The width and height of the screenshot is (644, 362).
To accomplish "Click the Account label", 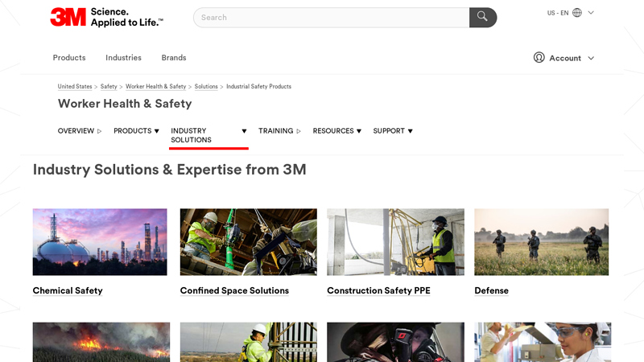I will (x=565, y=58).
